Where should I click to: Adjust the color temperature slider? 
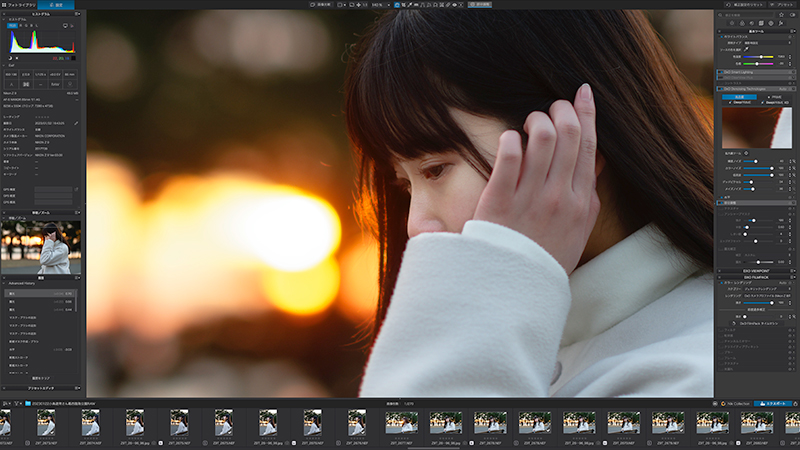pos(758,57)
